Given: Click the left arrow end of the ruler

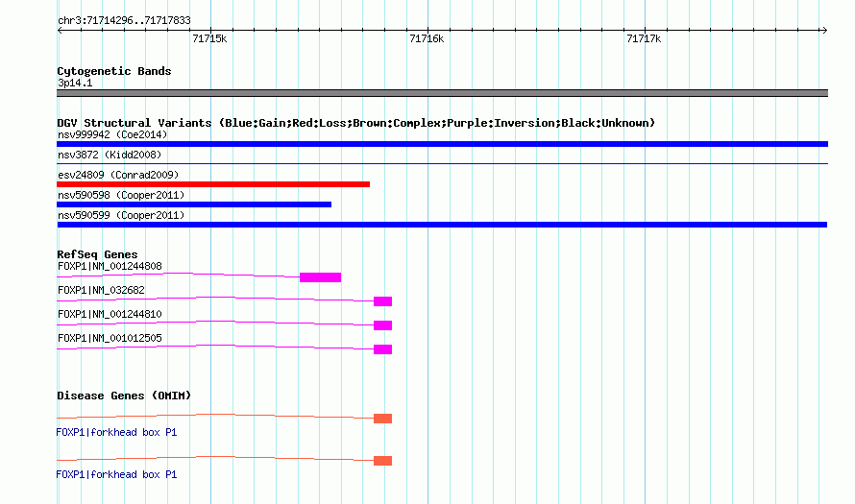Looking at the screenshot, I should [x=60, y=31].
